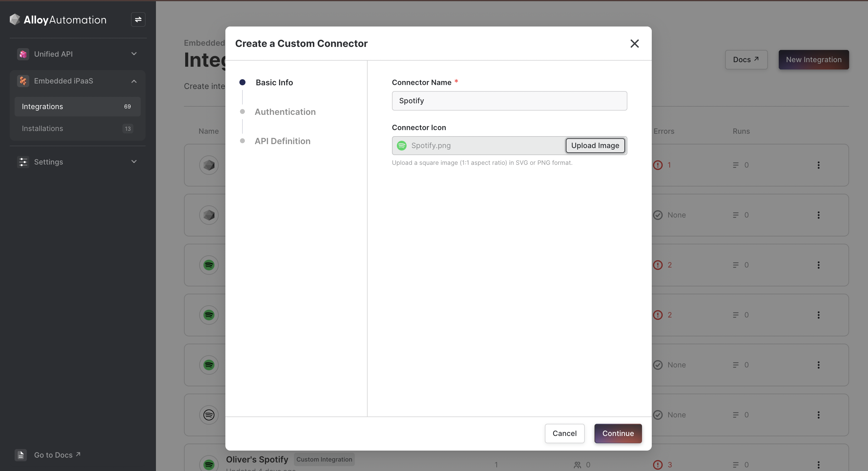Click the Cancel button
This screenshot has width=868, height=471.
[564, 433]
